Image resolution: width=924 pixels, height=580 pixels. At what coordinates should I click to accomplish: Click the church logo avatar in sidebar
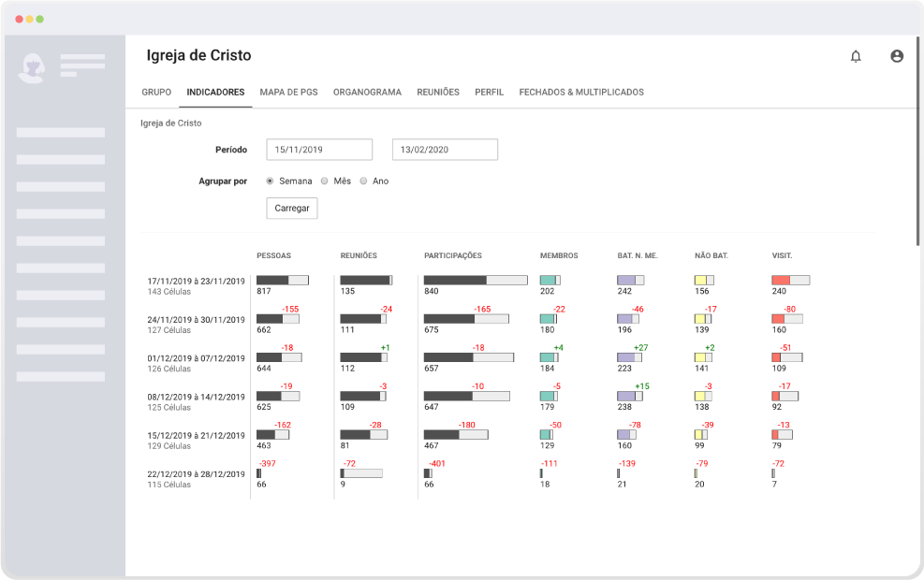32,67
